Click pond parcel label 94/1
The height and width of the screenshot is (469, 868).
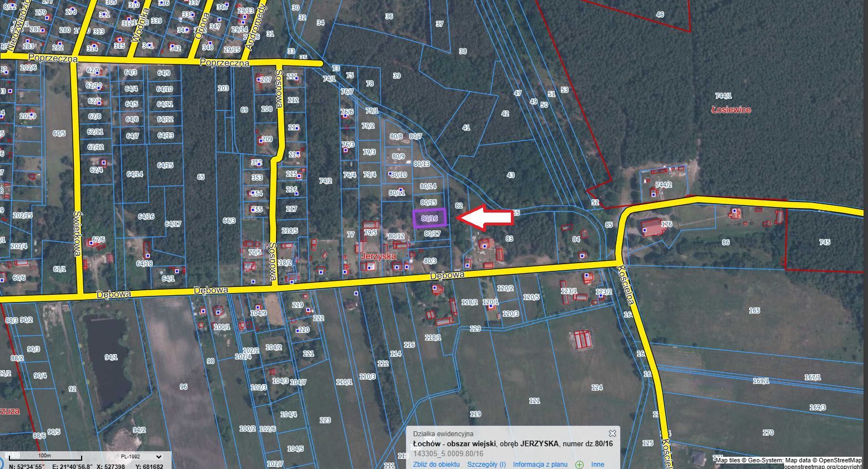[x=111, y=357]
